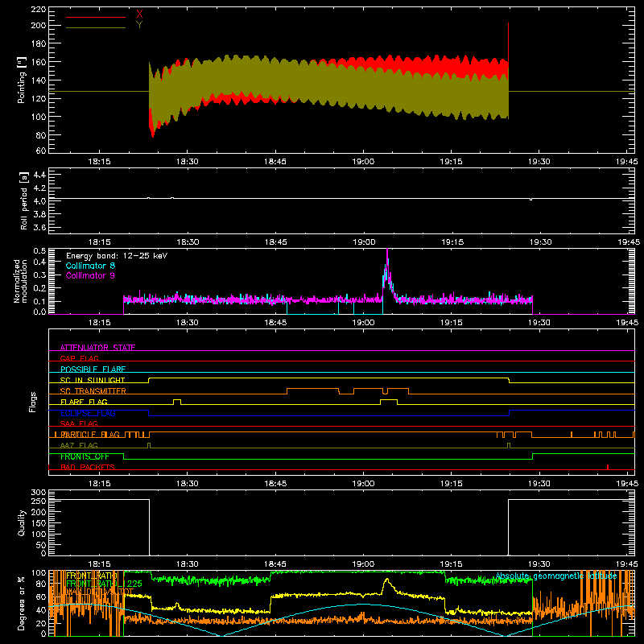Click the 'Roll period [s]' axis title

[x=24, y=200]
